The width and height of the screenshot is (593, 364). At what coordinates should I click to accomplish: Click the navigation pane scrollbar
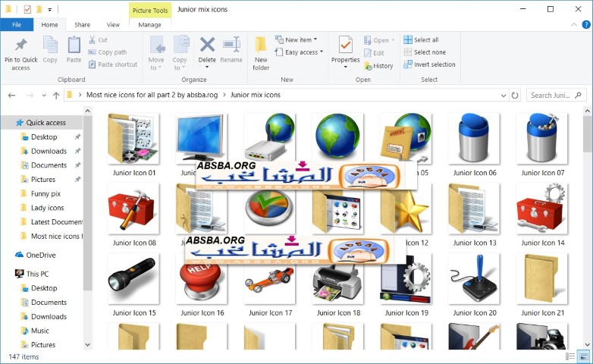coord(87,204)
